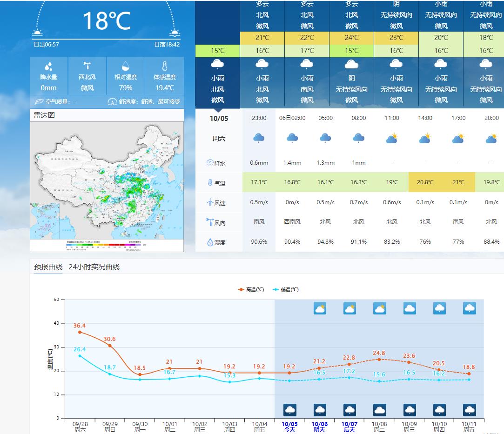
Task: Select the 10/05 周六 day header
Action: (x=219, y=128)
